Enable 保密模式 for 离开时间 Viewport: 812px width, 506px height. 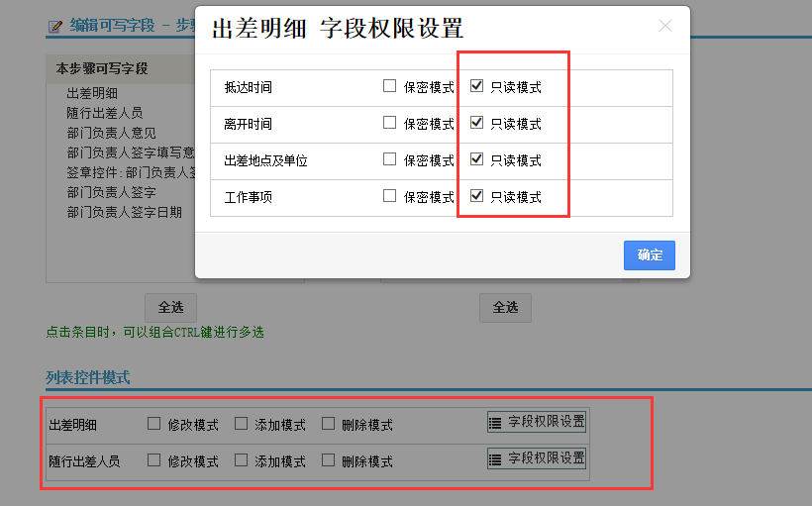389,123
